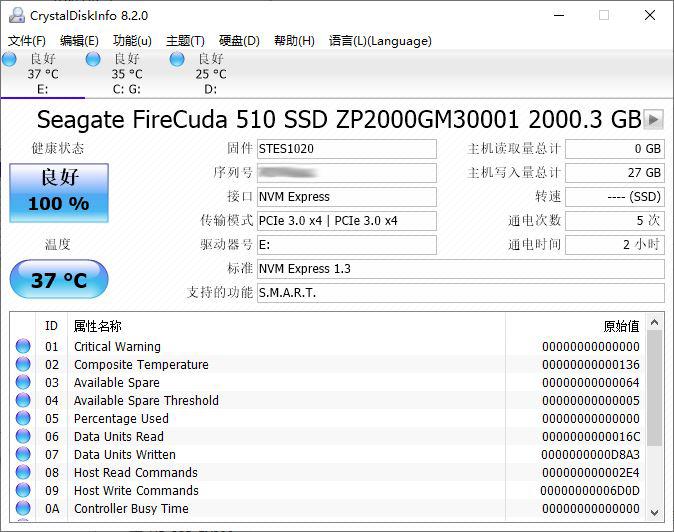Click the next disk arrow beside the drive title

(x=653, y=119)
